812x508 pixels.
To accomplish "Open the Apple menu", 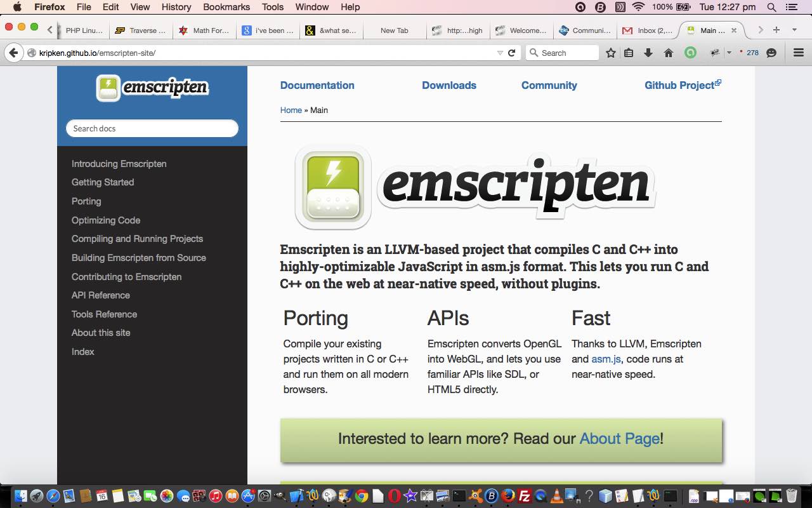I will click(17, 7).
